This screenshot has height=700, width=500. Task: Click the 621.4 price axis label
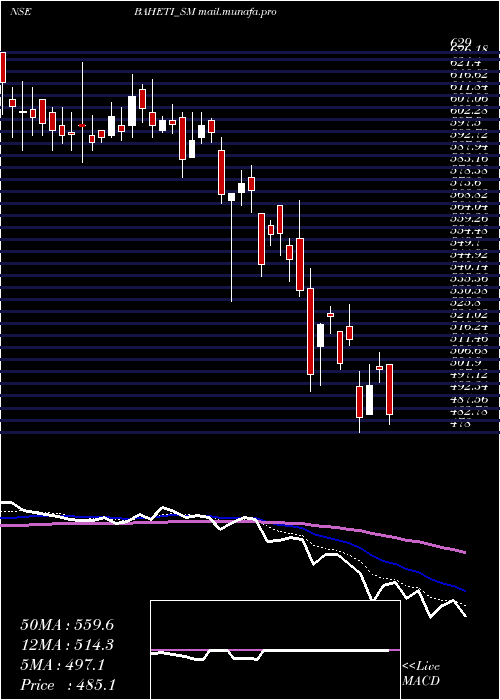pos(465,63)
